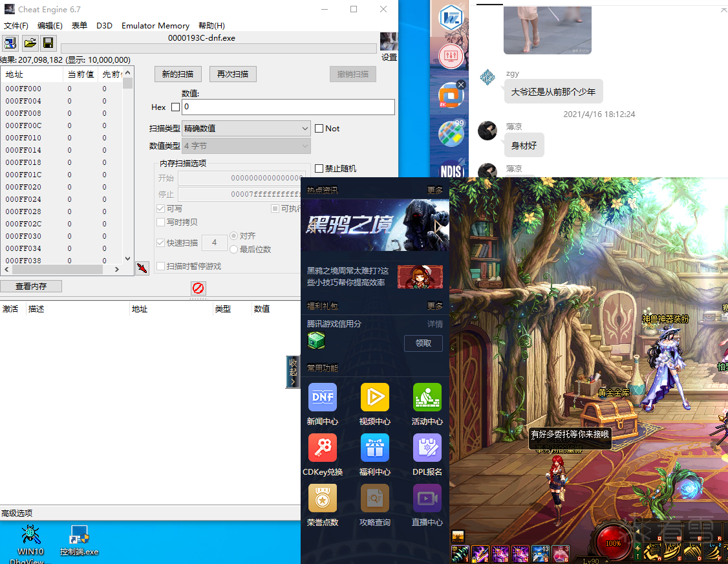Viewport: 728px width, 564px height.
Task: Open the 黑鸦之境 banner image
Action: (375, 225)
